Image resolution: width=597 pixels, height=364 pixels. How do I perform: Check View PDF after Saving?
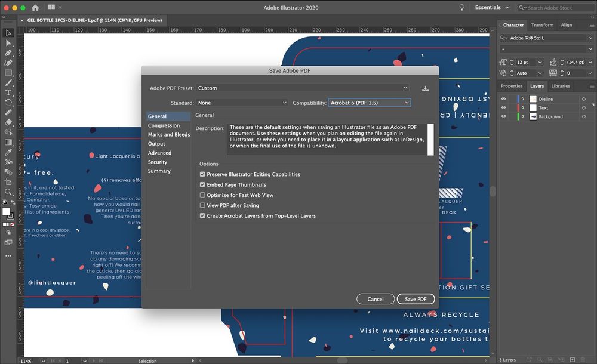(x=202, y=206)
